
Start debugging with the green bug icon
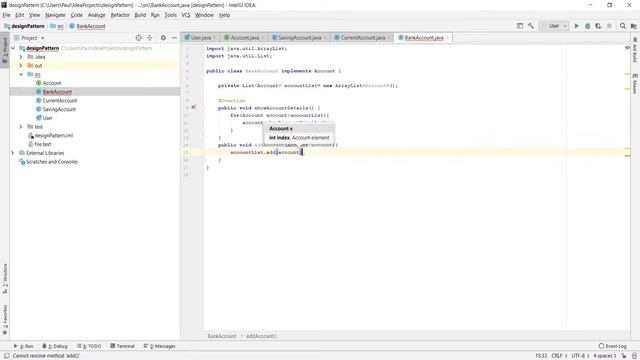click(x=587, y=26)
